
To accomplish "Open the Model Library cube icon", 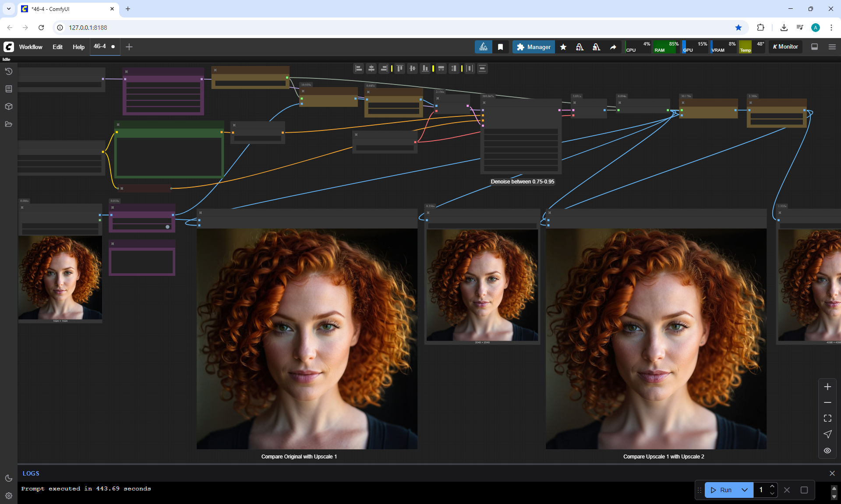I will click(x=8, y=106).
